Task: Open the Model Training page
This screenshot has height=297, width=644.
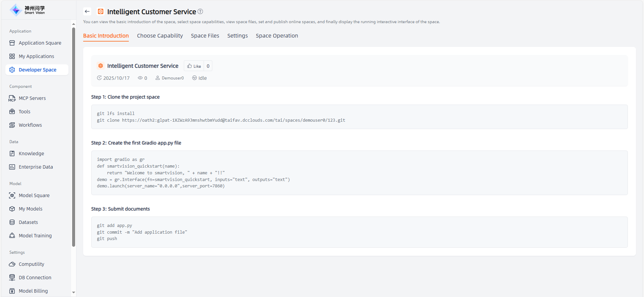Action: click(35, 236)
